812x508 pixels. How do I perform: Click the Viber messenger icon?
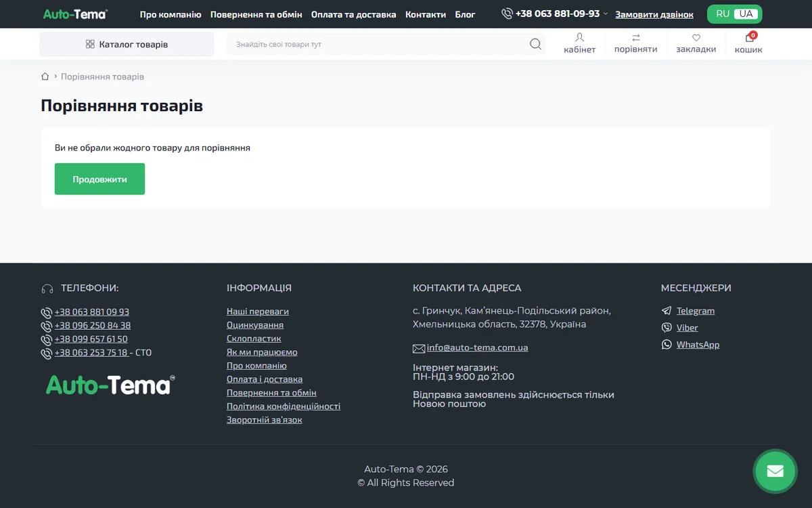[667, 328]
